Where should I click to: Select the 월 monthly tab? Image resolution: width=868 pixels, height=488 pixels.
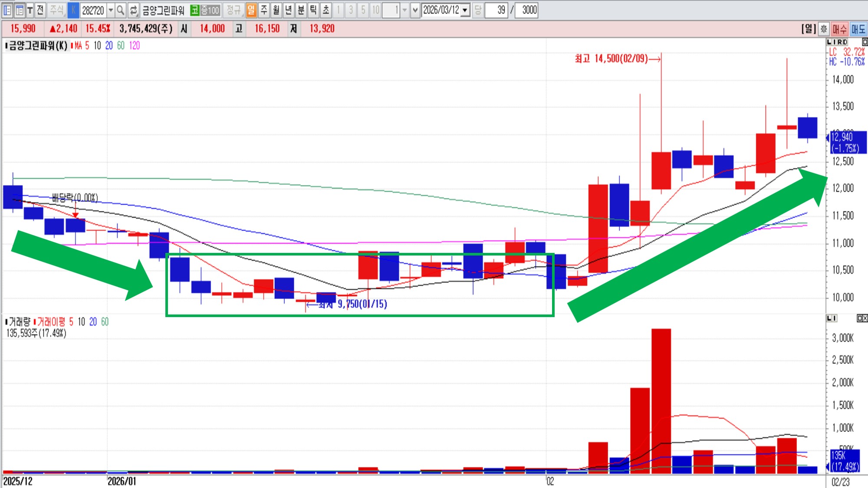click(276, 10)
